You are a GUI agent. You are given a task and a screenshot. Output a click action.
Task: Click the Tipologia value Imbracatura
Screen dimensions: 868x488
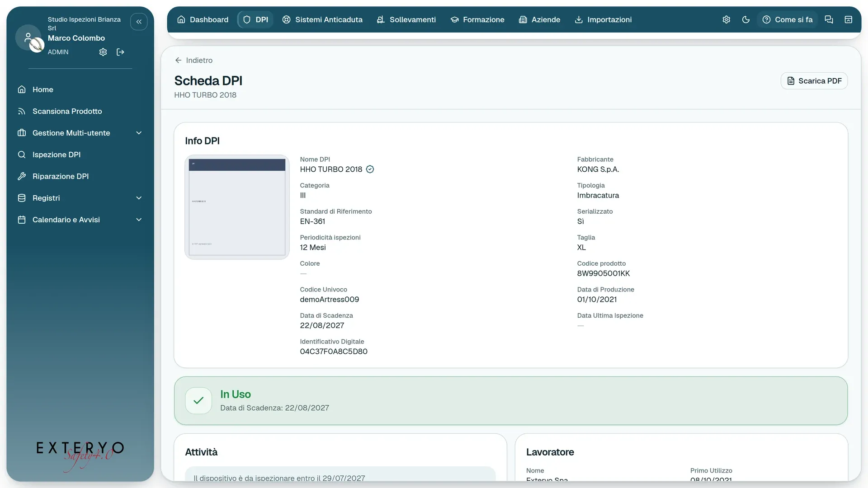tap(598, 196)
